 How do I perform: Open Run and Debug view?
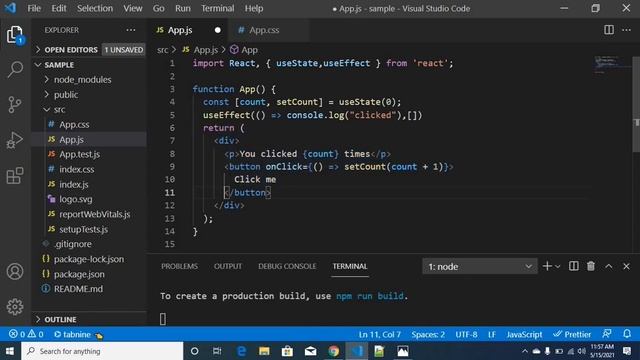[x=15, y=140]
